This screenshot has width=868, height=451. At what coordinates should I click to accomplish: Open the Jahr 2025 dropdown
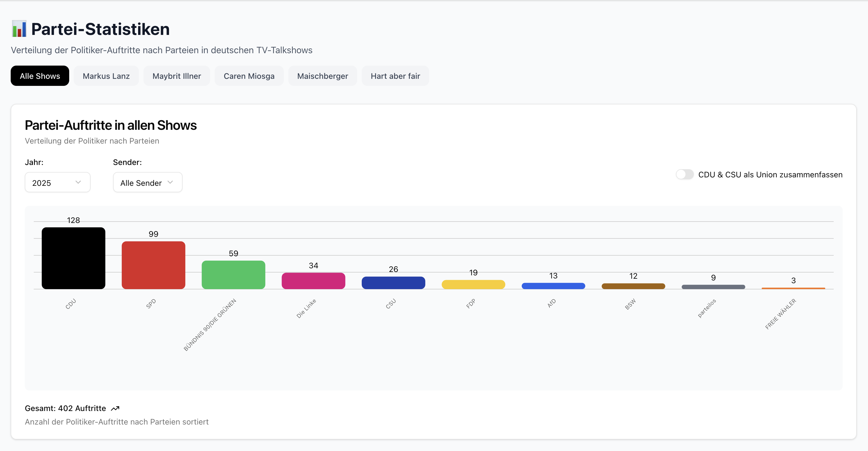coord(57,182)
